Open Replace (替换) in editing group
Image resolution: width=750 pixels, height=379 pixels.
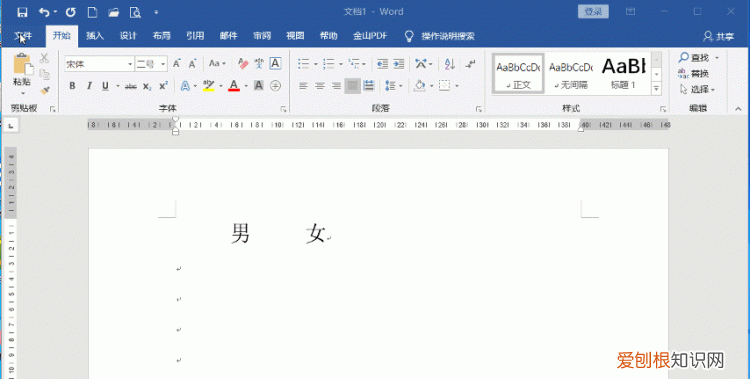pos(694,73)
